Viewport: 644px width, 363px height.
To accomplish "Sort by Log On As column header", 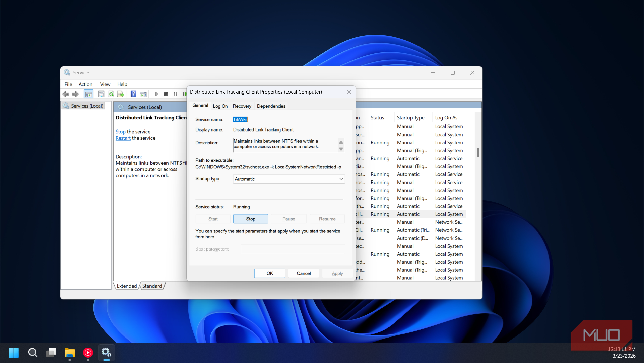I will pyautogui.click(x=446, y=118).
